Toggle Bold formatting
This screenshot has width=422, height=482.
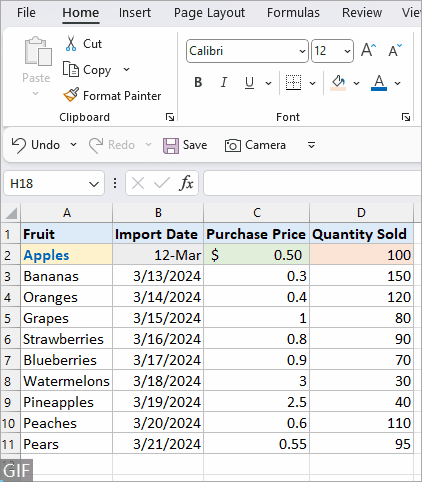198,82
